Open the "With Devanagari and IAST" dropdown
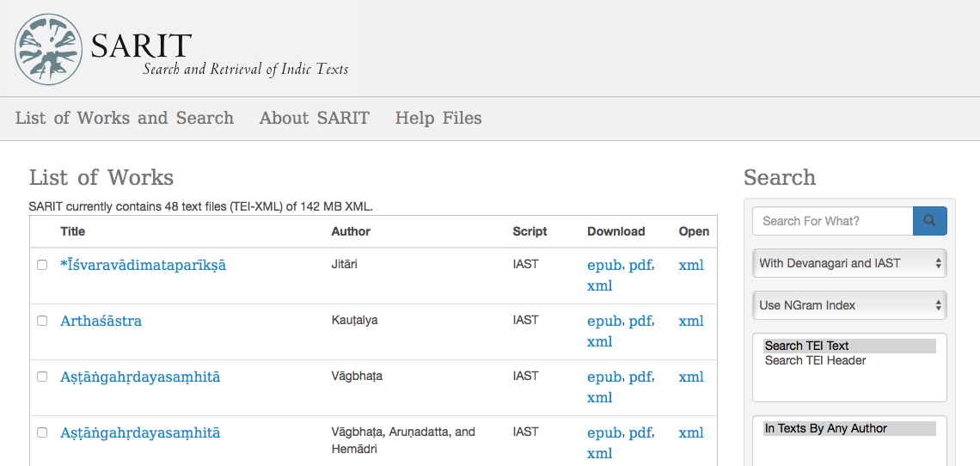The image size is (980, 466). (x=849, y=263)
